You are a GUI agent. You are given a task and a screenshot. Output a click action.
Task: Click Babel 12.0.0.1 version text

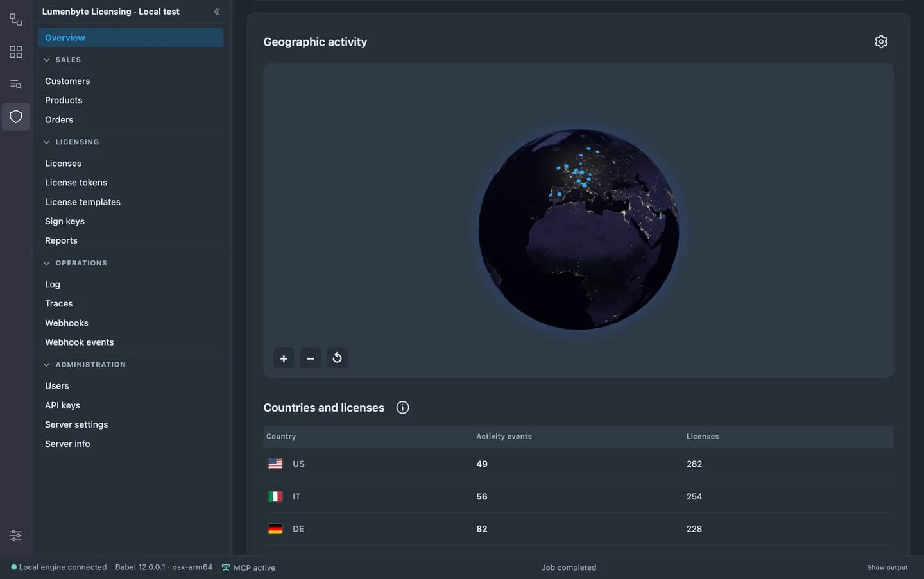(x=164, y=567)
